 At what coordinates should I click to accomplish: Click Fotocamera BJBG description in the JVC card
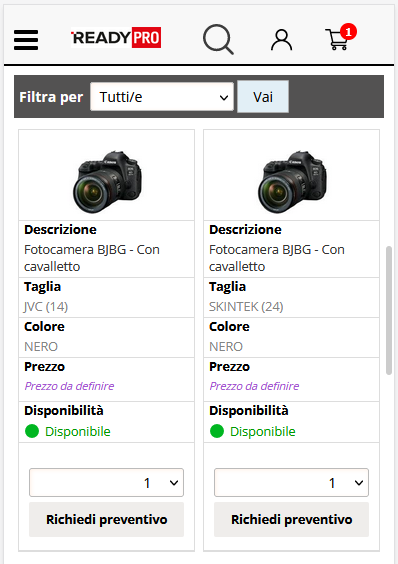click(92, 258)
